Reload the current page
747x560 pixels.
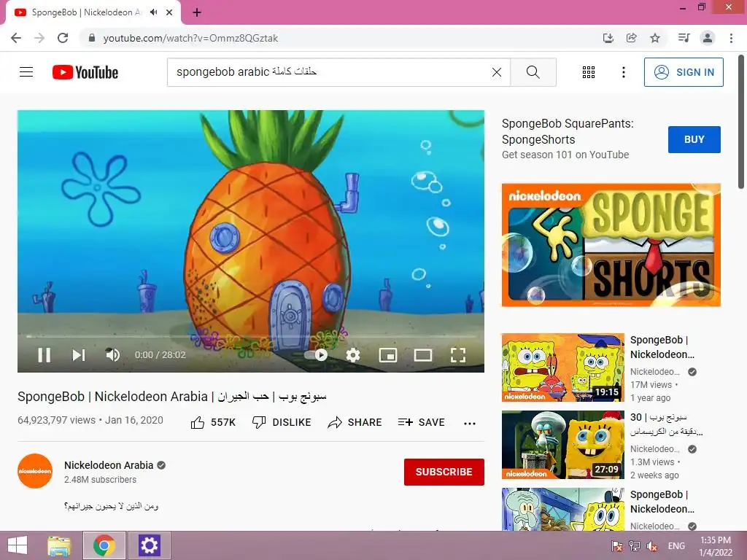tap(63, 38)
